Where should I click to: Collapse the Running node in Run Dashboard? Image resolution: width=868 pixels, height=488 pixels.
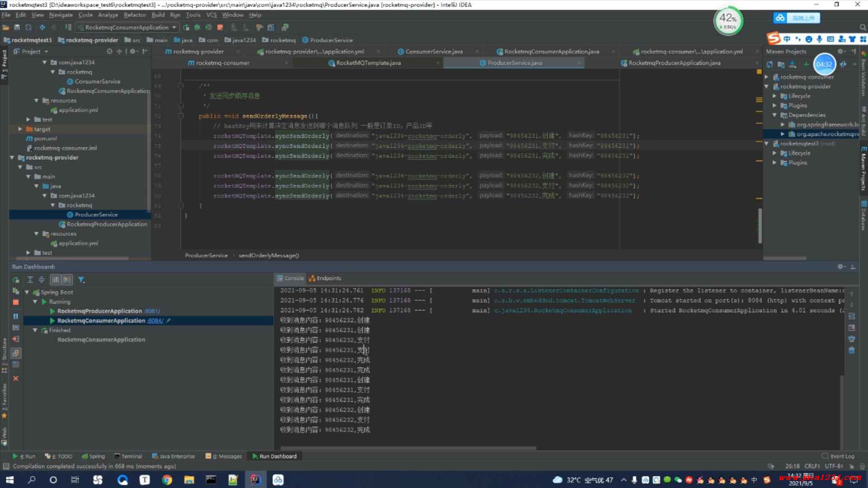point(35,302)
